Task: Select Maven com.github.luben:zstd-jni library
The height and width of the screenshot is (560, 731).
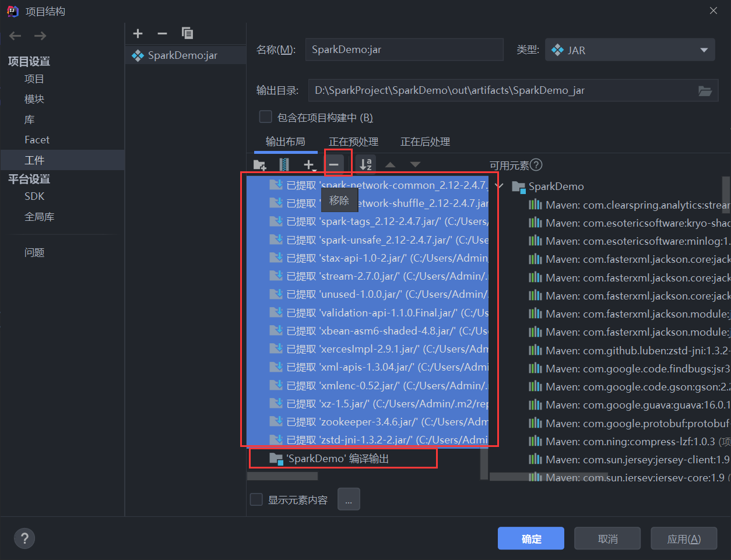Action: click(630, 350)
